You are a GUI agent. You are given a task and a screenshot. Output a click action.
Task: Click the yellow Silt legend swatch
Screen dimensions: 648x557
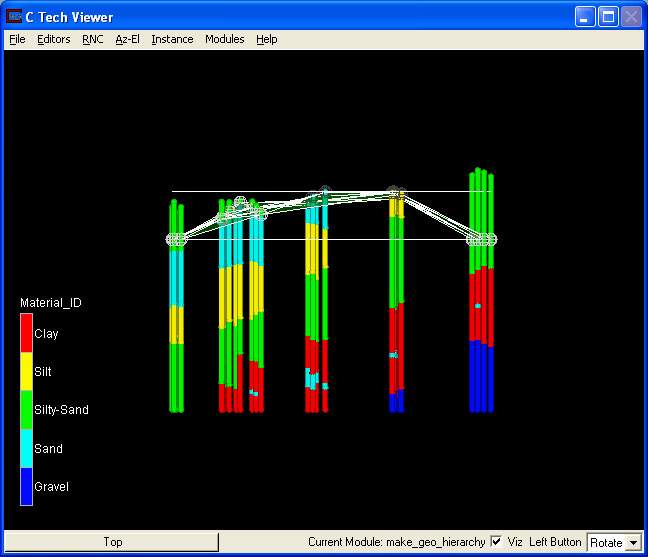[26, 371]
